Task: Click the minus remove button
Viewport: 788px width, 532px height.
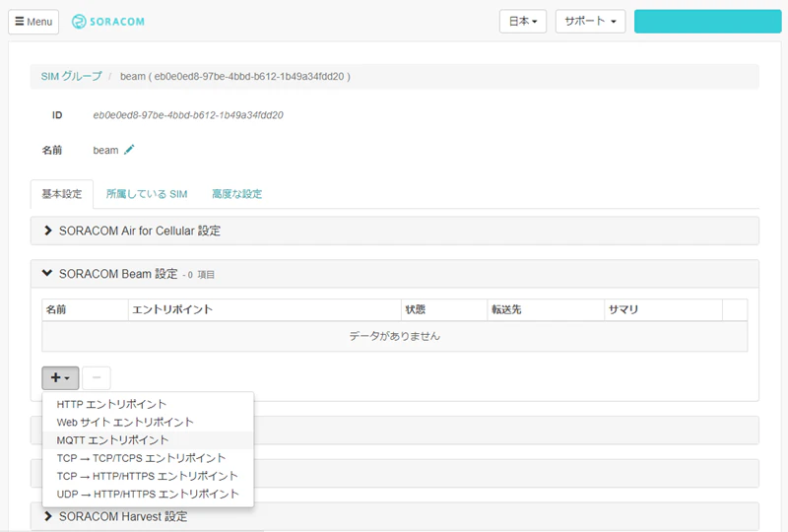Action: [x=97, y=377]
